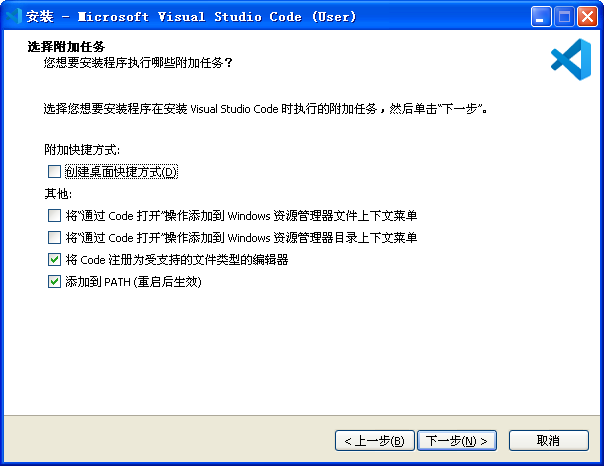
Task: Check the 资源管理器目录上下文菜单 option
Action: tap(54, 238)
